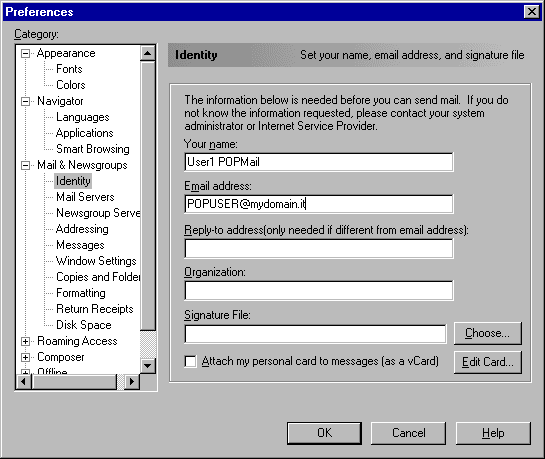The image size is (545, 459).
Task: Open the Fonts preferences
Action: click(69, 69)
